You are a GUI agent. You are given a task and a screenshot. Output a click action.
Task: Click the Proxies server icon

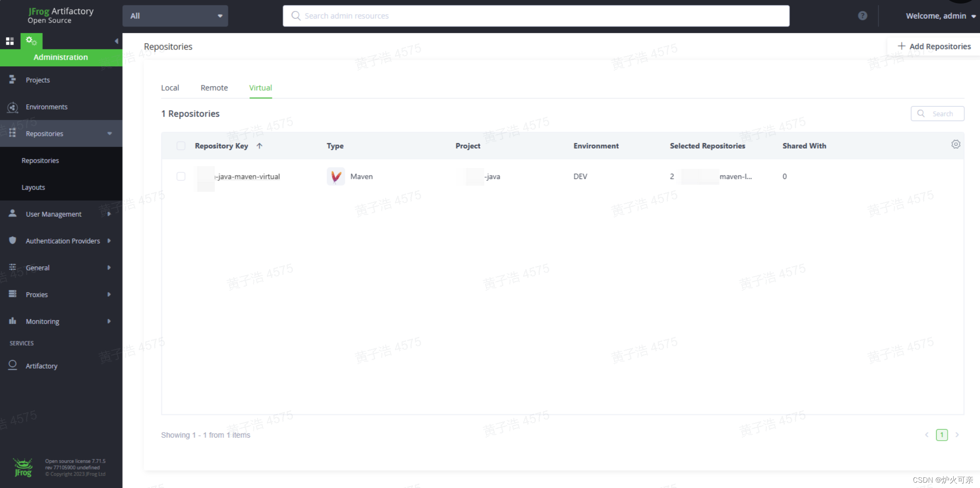point(12,294)
